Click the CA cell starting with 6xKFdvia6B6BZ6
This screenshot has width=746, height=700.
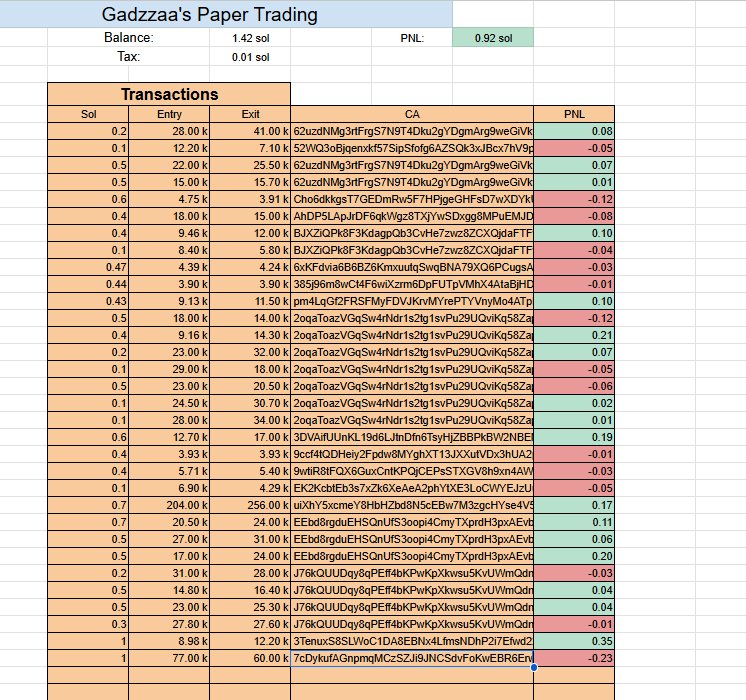[412, 267]
